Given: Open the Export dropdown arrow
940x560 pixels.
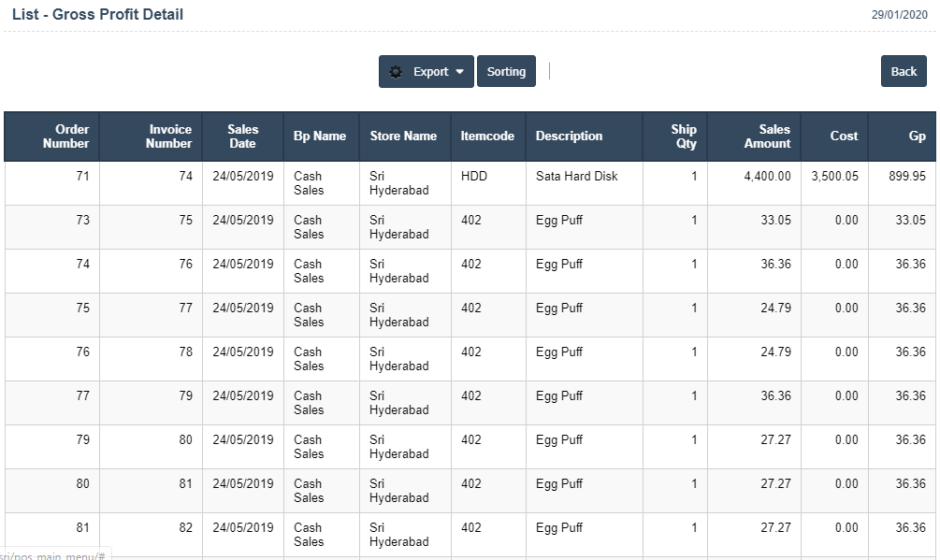Looking at the screenshot, I should [x=460, y=72].
